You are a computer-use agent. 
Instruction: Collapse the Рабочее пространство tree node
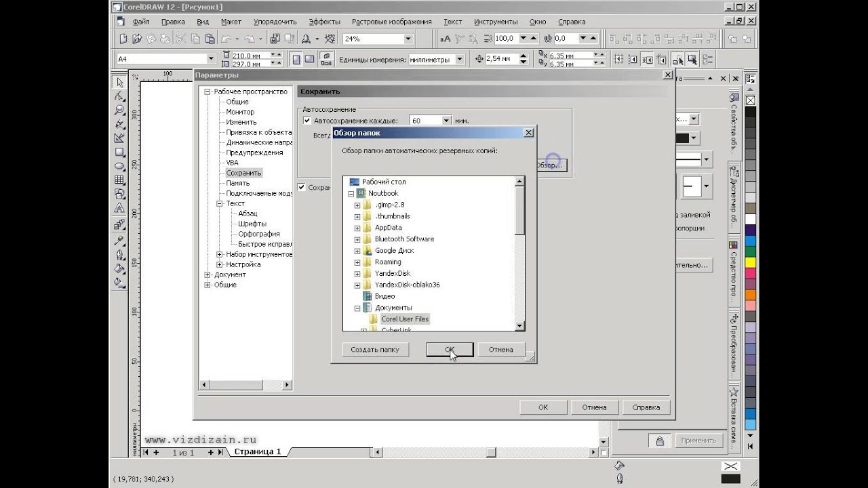pos(208,91)
